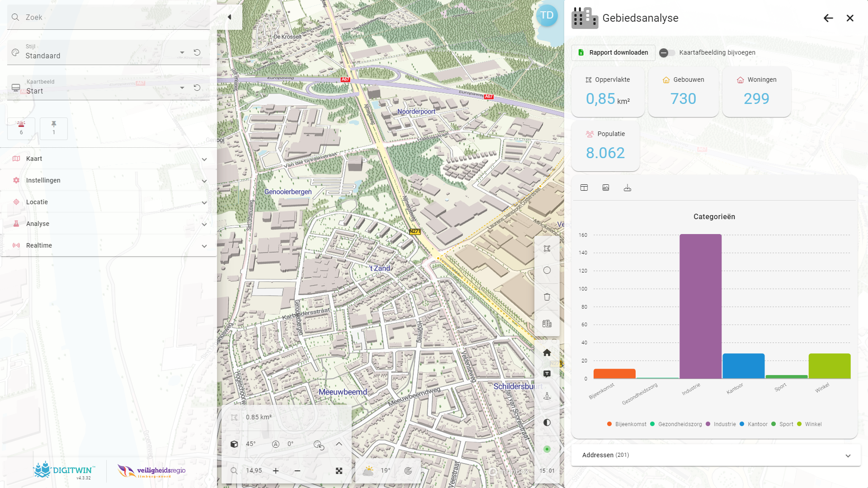Select the polygon area draw tool

[x=547, y=249]
